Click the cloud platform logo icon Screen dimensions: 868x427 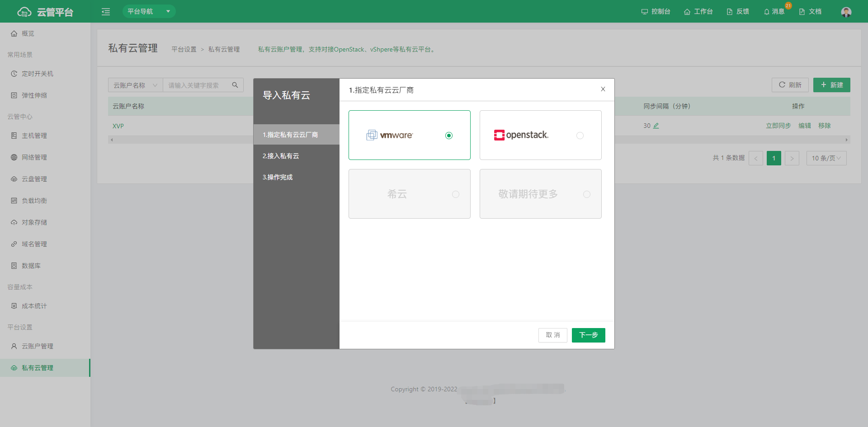[24, 12]
